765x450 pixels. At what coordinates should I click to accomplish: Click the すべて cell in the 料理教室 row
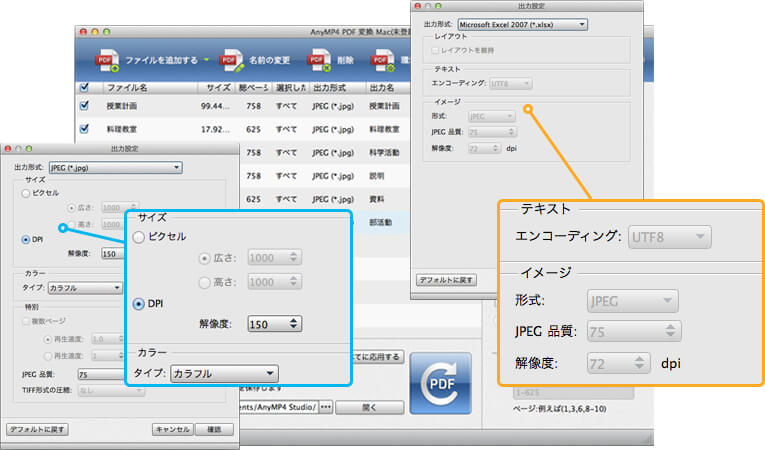286,129
